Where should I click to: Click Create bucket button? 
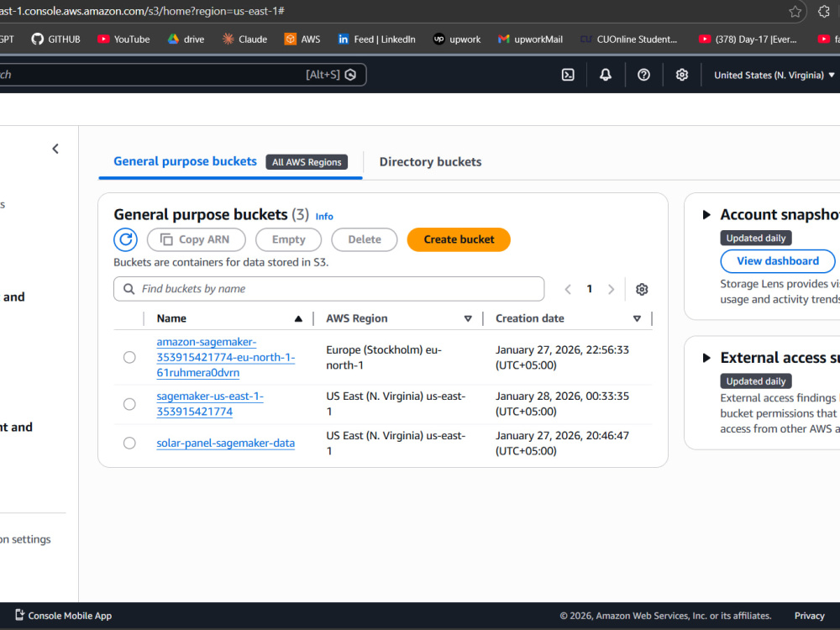(x=459, y=239)
